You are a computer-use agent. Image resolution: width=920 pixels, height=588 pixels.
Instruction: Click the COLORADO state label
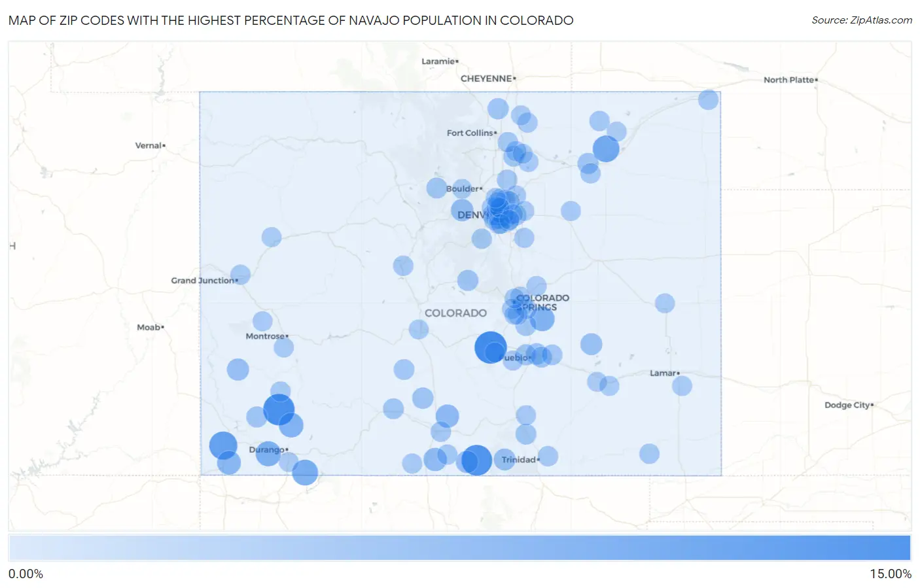click(455, 313)
